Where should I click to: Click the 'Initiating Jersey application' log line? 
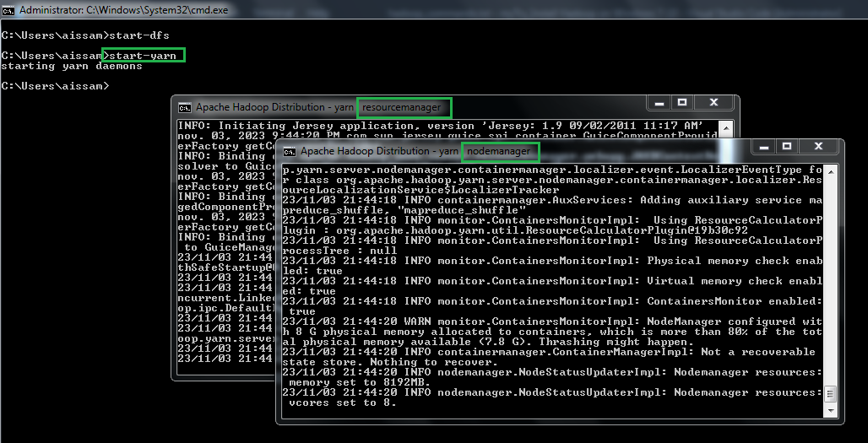(441, 126)
